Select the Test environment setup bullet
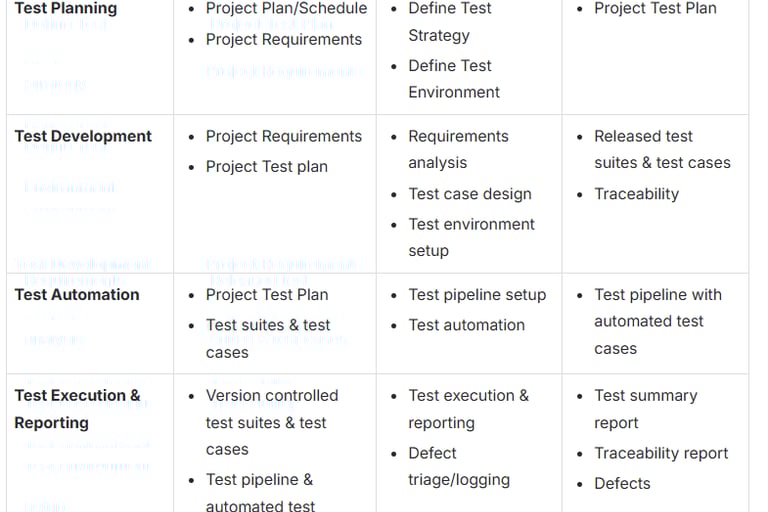768x512 pixels. coord(471,237)
